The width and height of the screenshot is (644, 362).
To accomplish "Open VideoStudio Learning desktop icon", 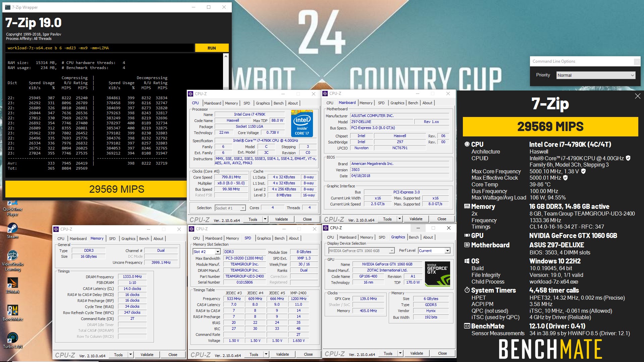I will point(12,261).
